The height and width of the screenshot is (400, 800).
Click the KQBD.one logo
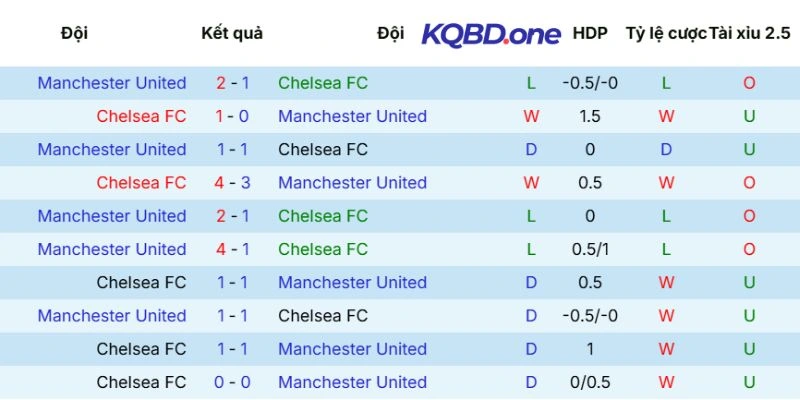491,34
